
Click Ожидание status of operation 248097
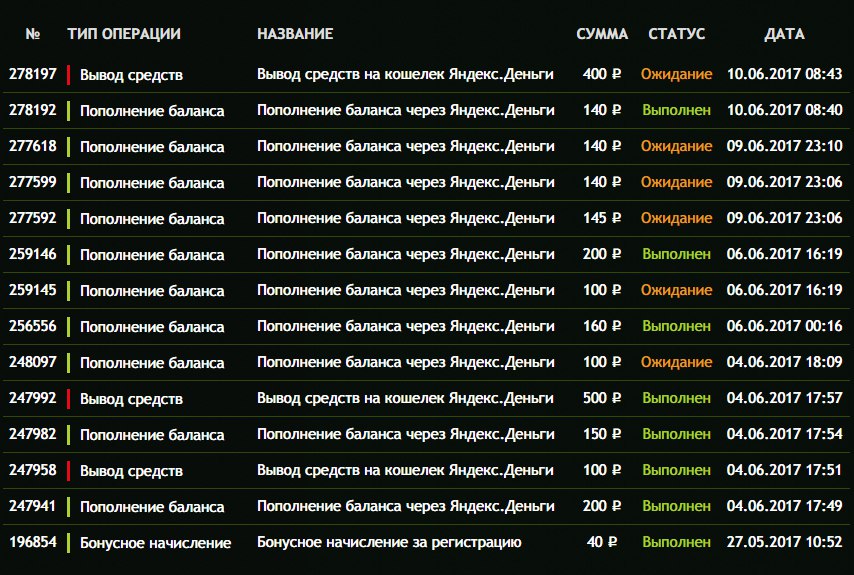676,362
